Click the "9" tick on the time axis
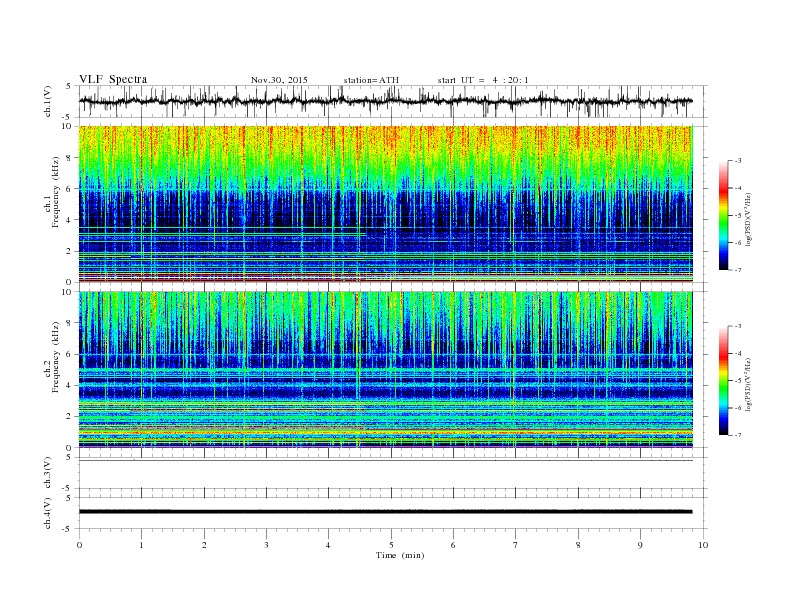 [640, 545]
